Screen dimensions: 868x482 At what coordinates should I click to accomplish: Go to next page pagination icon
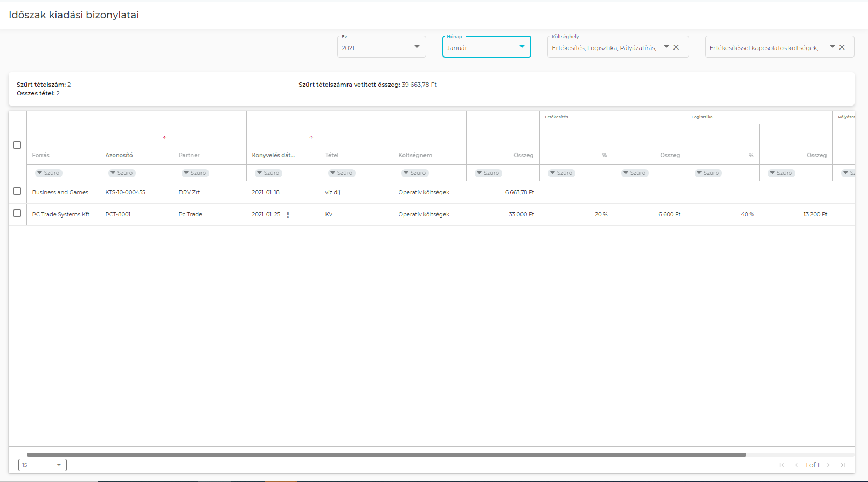pos(829,465)
